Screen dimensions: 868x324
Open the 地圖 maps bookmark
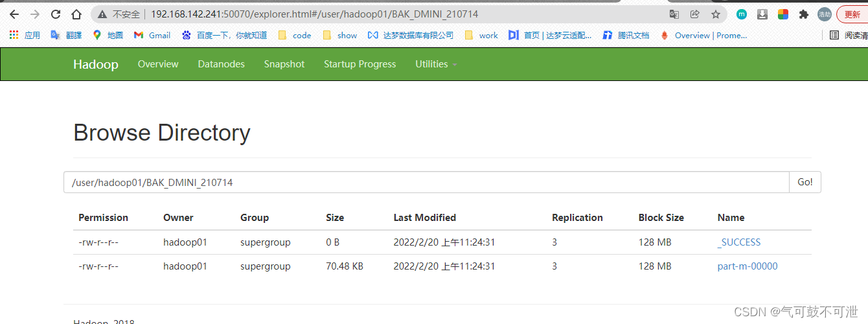tap(108, 36)
